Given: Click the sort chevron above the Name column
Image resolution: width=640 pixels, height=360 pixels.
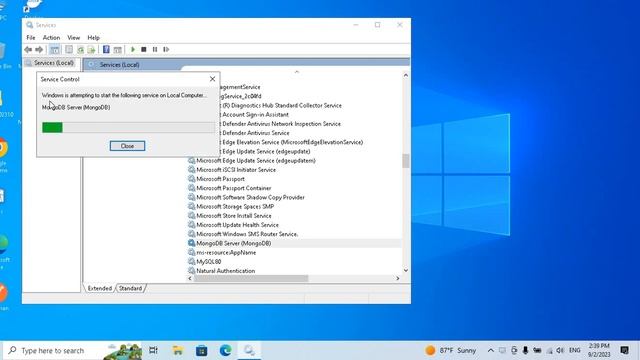Looking at the screenshot, I should [x=297, y=72].
